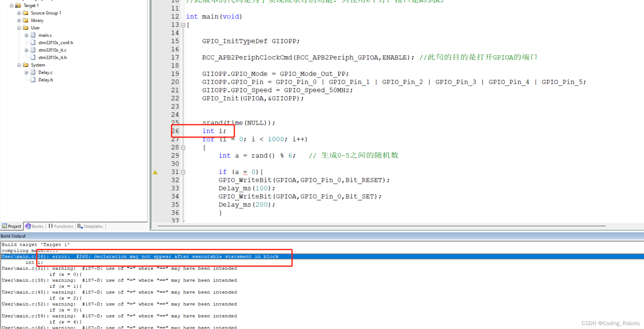Select the main.c file icon

pos(33,35)
